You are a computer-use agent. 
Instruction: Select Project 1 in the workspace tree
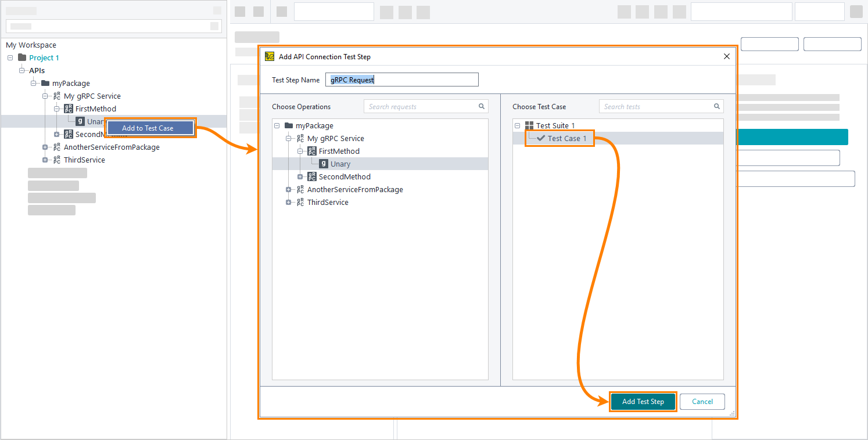pos(44,57)
